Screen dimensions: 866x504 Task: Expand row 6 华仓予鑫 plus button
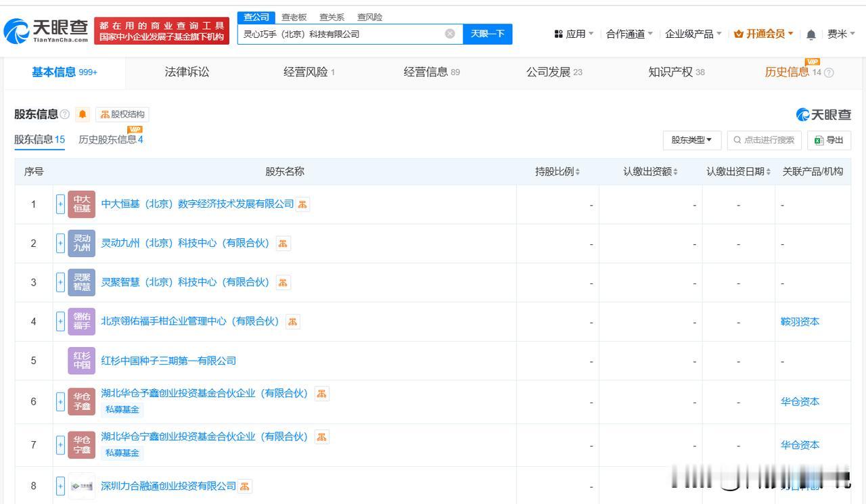(60, 402)
